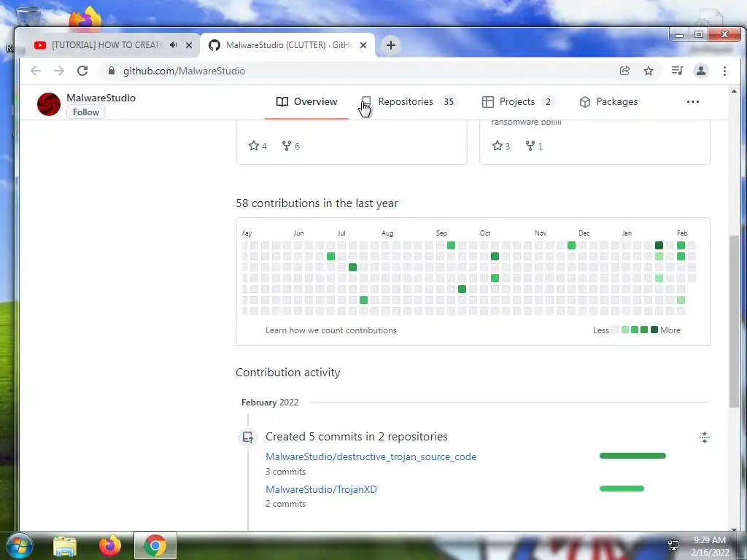Click the star count 3 on ransomware repo card
Viewport: 747px width, 560px height.
500,146
